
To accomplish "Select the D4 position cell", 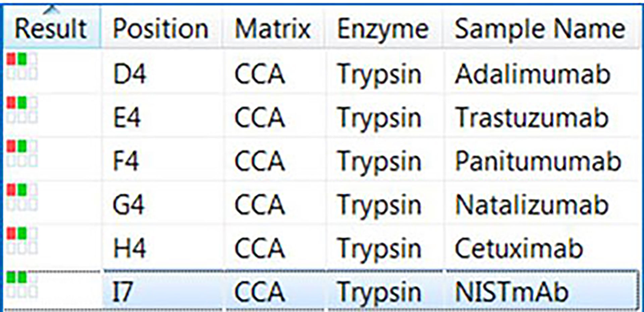I will pyautogui.click(x=162, y=73).
